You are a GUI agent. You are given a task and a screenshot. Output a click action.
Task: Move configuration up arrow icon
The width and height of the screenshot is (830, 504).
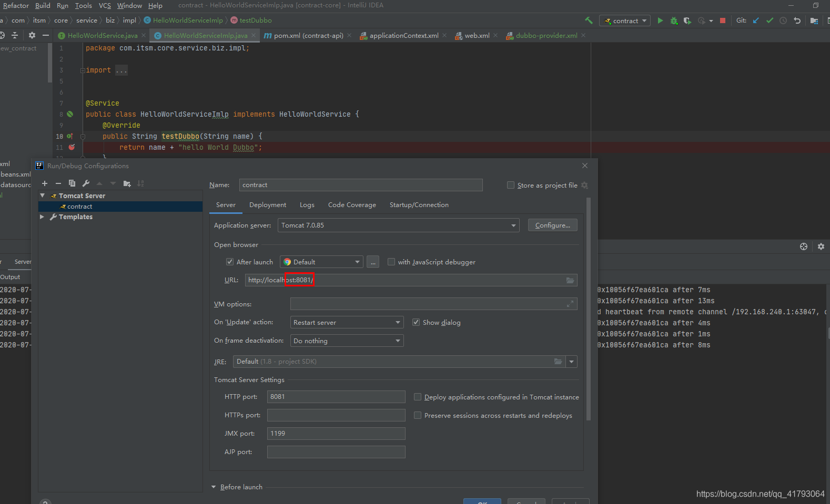coord(99,183)
